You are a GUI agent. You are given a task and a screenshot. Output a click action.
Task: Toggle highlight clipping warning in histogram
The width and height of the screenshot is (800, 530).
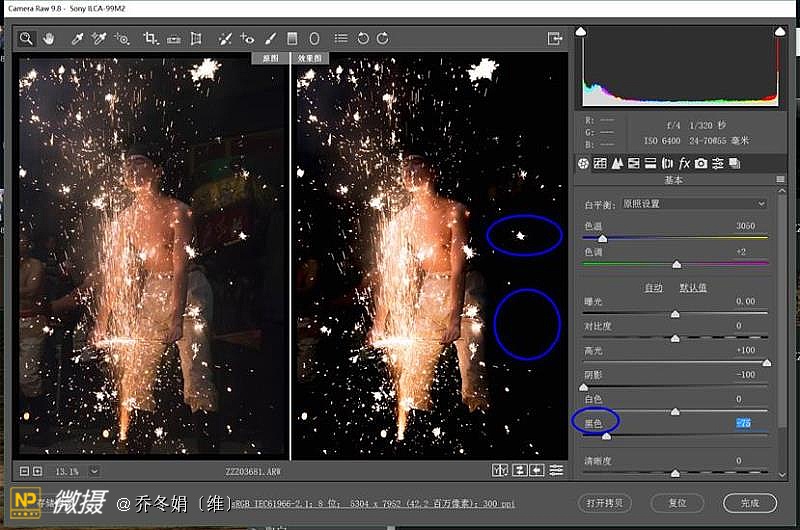pos(779,33)
